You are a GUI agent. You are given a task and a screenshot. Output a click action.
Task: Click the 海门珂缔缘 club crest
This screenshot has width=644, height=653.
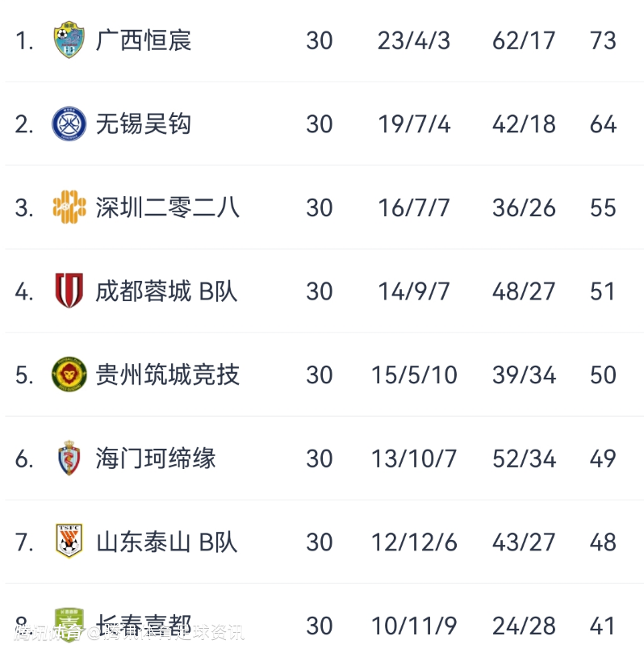coord(69,458)
